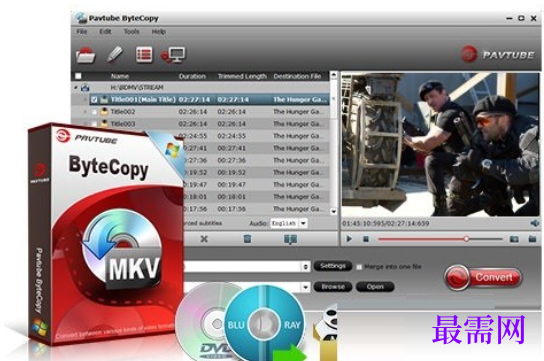Open the output path dropdown arrow

[305, 287]
